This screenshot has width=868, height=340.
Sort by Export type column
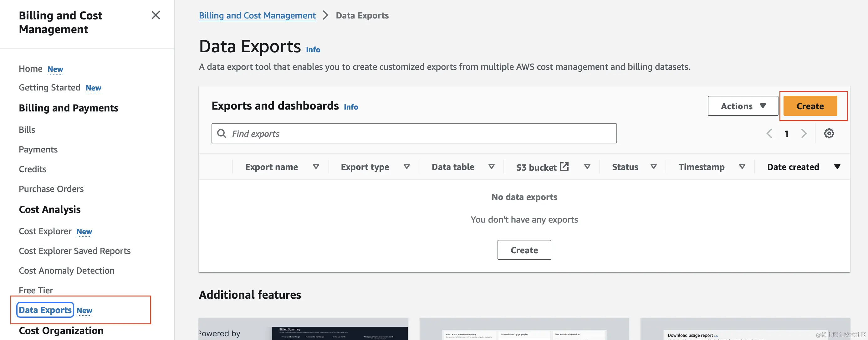tap(365, 167)
